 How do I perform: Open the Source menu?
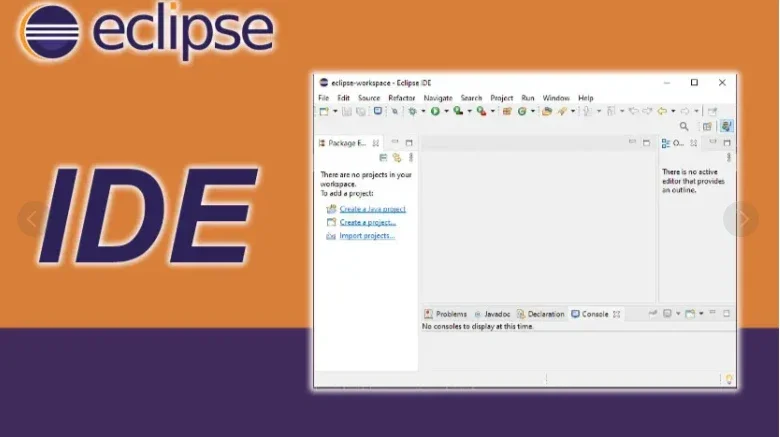[369, 98]
